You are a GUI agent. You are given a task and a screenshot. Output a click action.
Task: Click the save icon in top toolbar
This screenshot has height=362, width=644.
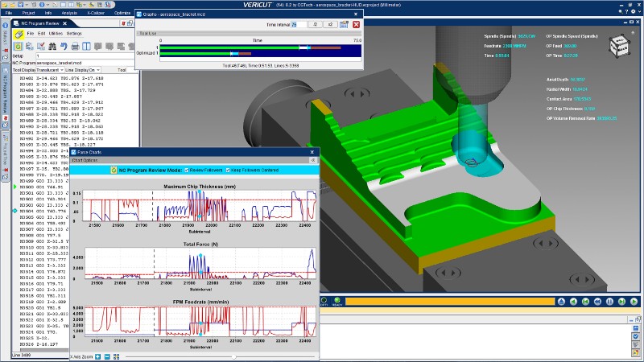click(21, 5)
